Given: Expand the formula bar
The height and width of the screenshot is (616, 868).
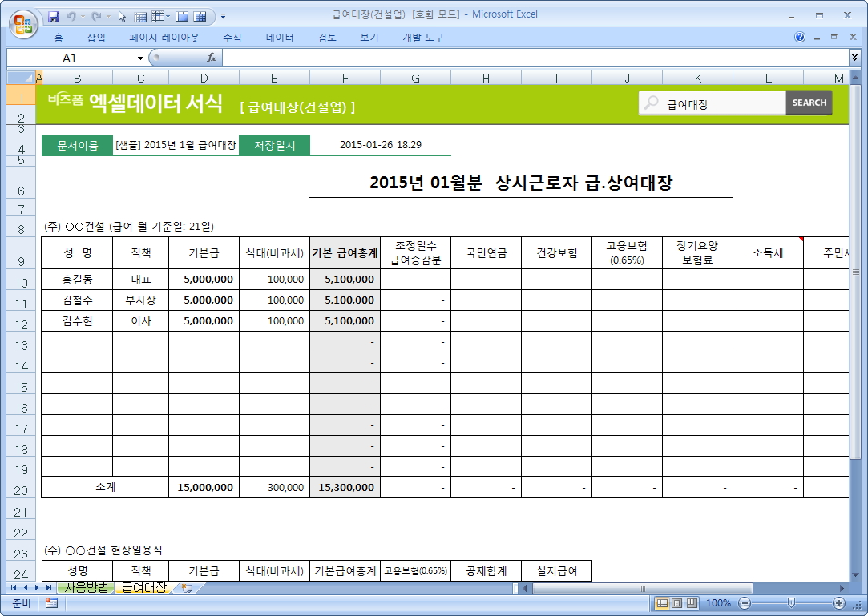Looking at the screenshot, I should tap(854, 58).
